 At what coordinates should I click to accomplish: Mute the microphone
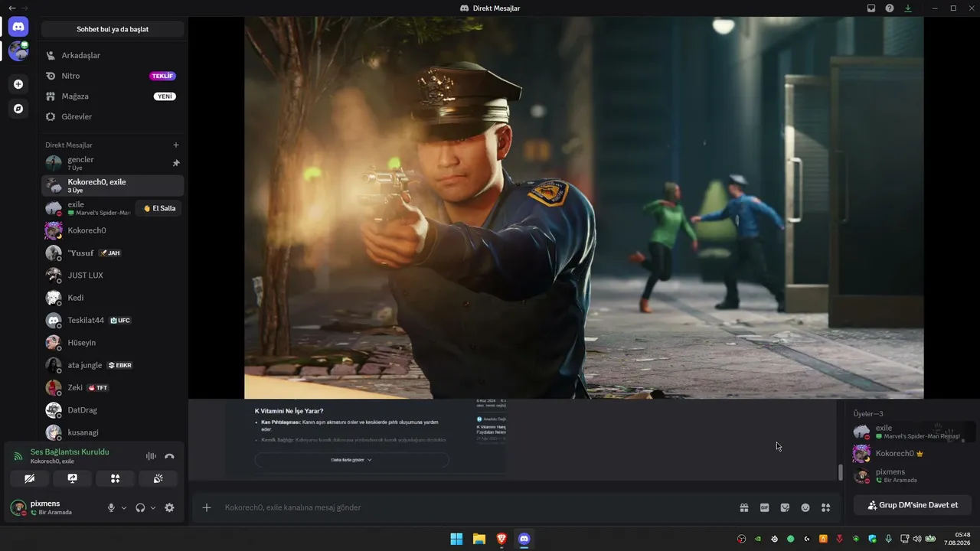click(111, 507)
